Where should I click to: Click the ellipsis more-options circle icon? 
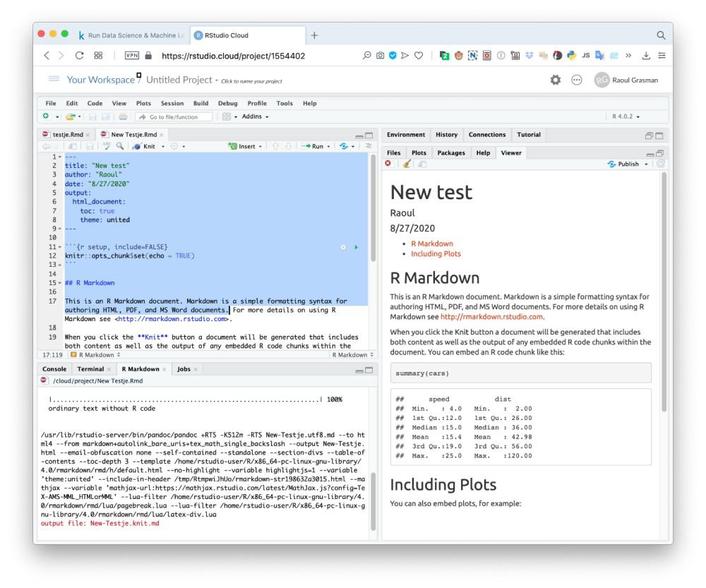pos(577,80)
